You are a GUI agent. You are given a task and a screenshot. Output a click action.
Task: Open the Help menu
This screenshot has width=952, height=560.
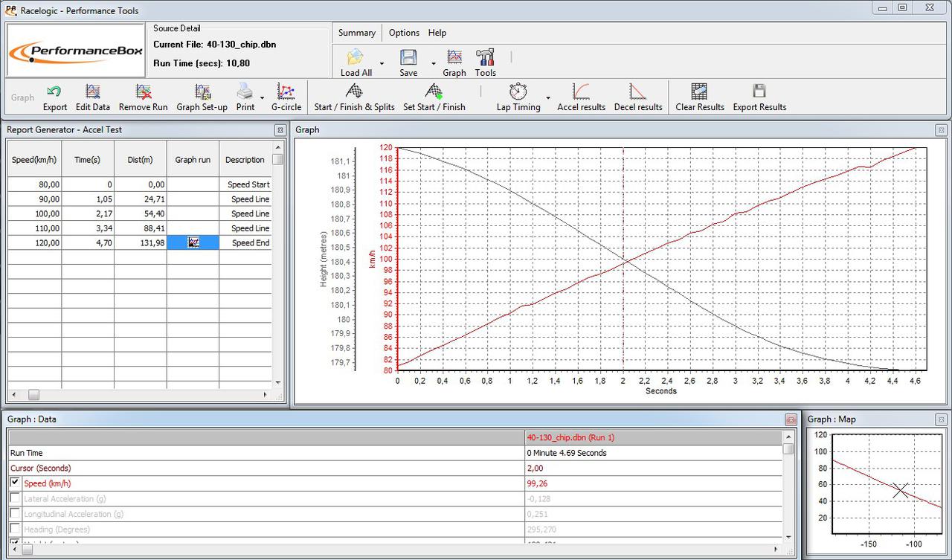pos(437,33)
